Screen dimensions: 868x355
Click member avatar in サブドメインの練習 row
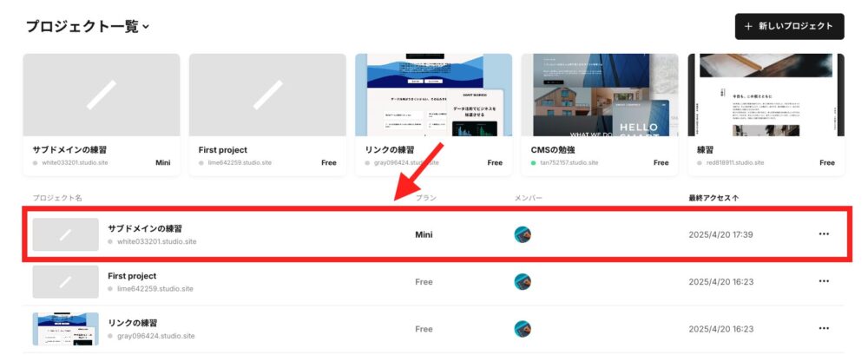pos(523,234)
